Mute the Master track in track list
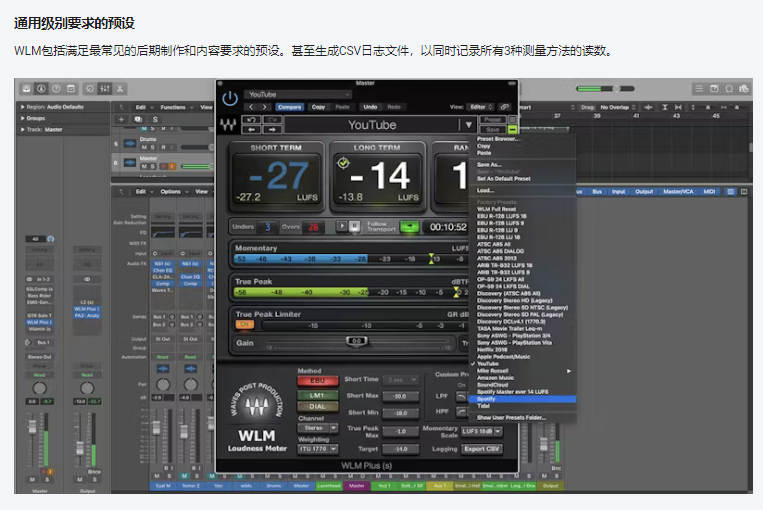Image resolution: width=763 pixels, height=510 pixels. point(144,166)
